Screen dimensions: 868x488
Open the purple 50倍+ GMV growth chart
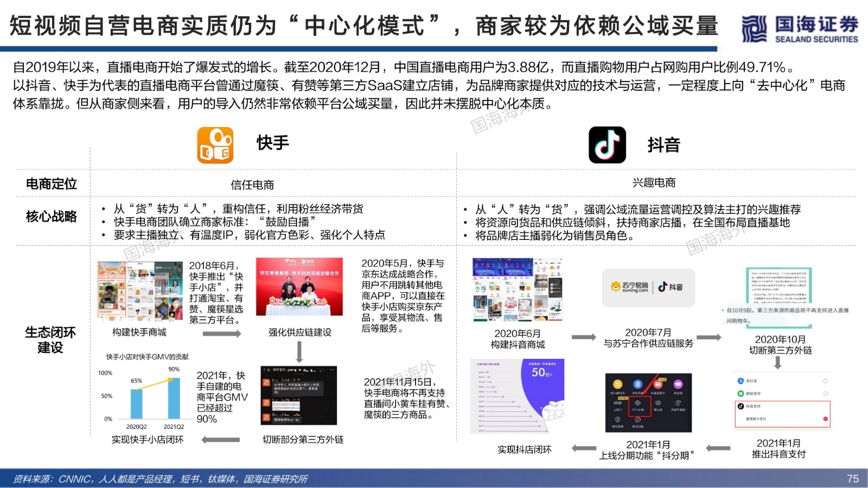click(517, 396)
